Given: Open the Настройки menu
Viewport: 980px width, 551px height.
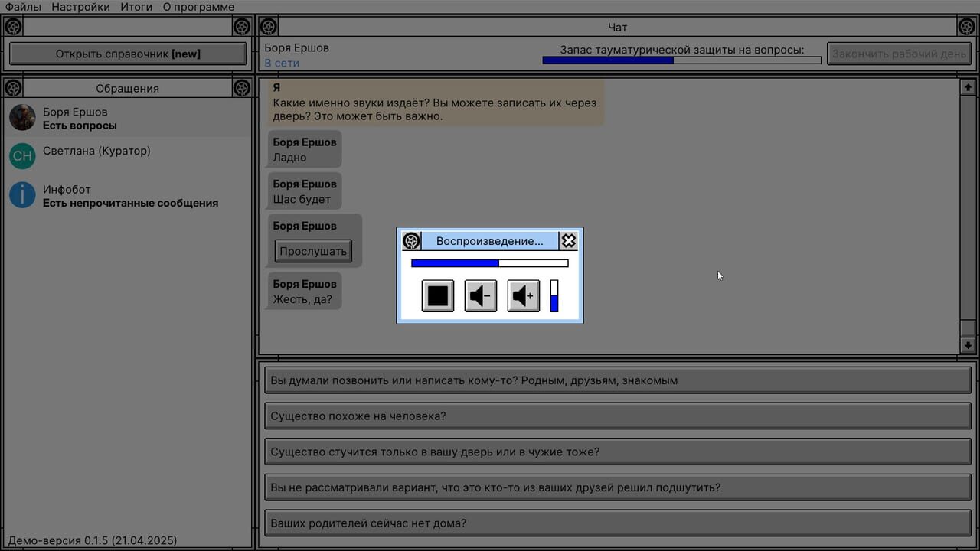Looking at the screenshot, I should [x=80, y=7].
